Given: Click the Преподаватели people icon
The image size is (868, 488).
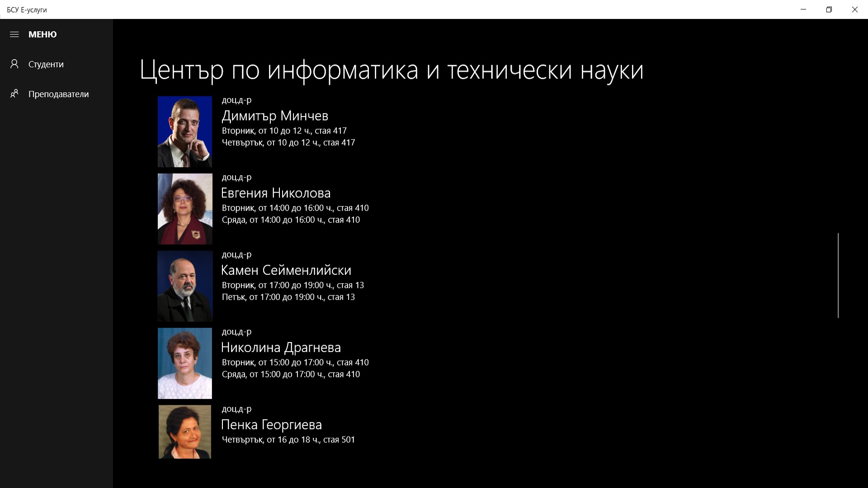Looking at the screenshot, I should pyautogui.click(x=14, y=94).
